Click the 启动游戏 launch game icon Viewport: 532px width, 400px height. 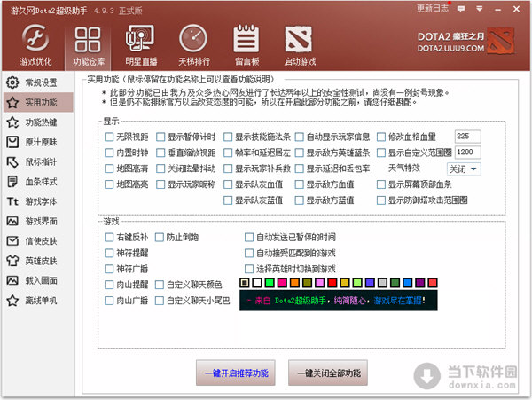coord(299,44)
